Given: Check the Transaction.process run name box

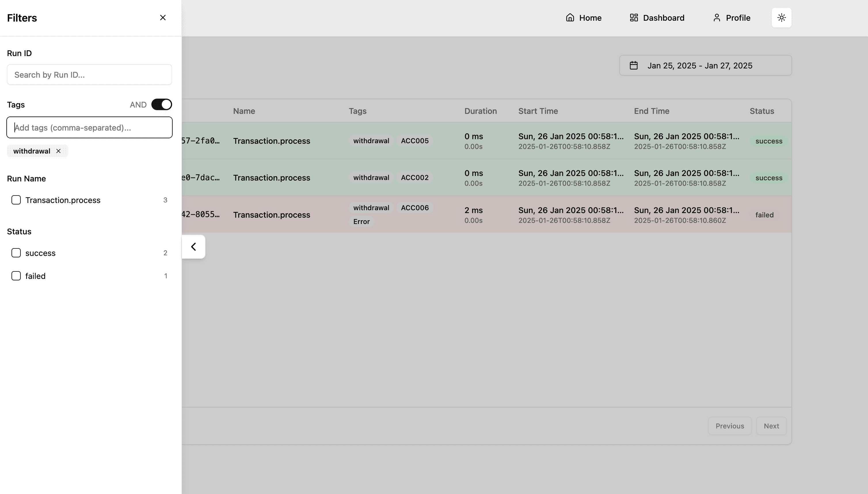Looking at the screenshot, I should tap(16, 200).
